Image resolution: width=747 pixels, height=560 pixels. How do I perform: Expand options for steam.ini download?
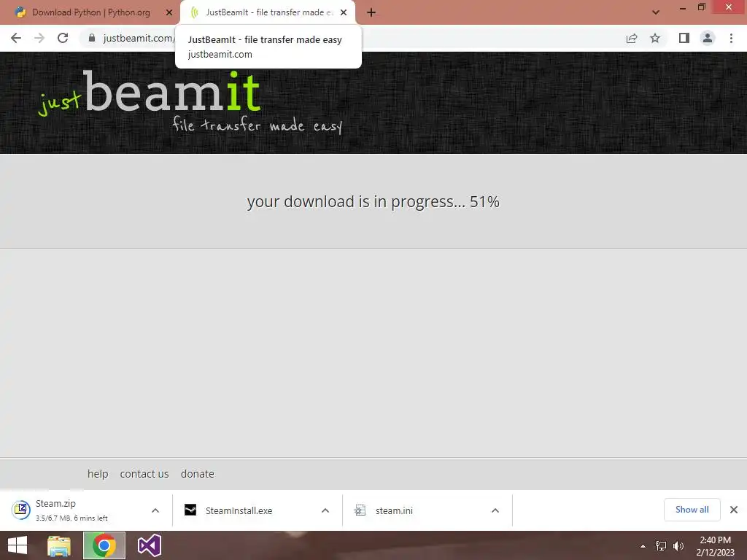[495, 510]
